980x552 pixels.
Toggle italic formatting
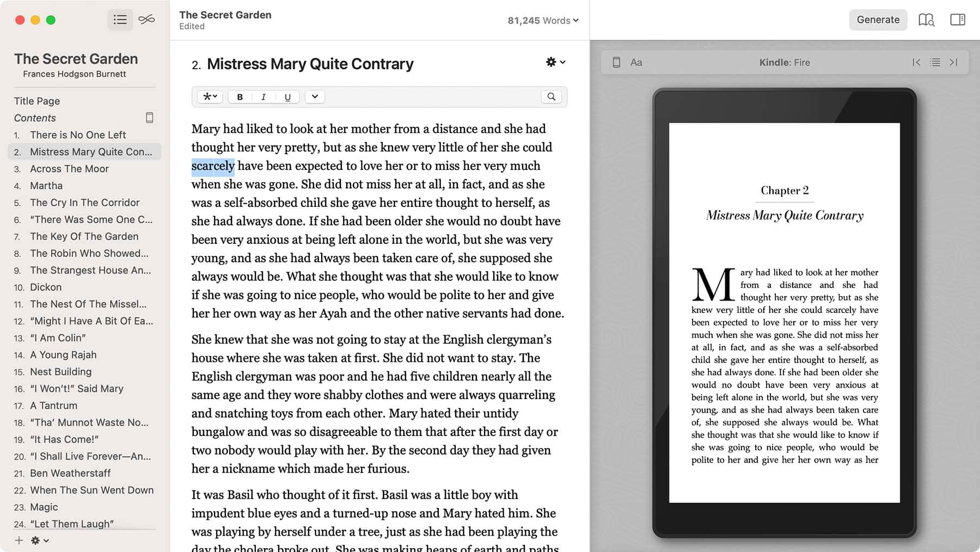point(264,96)
